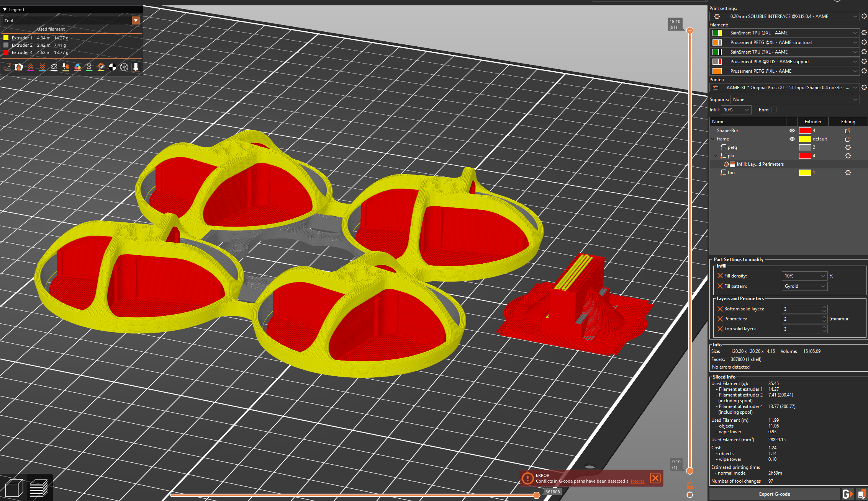Toggle shells wireframe cube icon in legend
Image resolution: width=868 pixels, height=501 pixels.
click(124, 67)
